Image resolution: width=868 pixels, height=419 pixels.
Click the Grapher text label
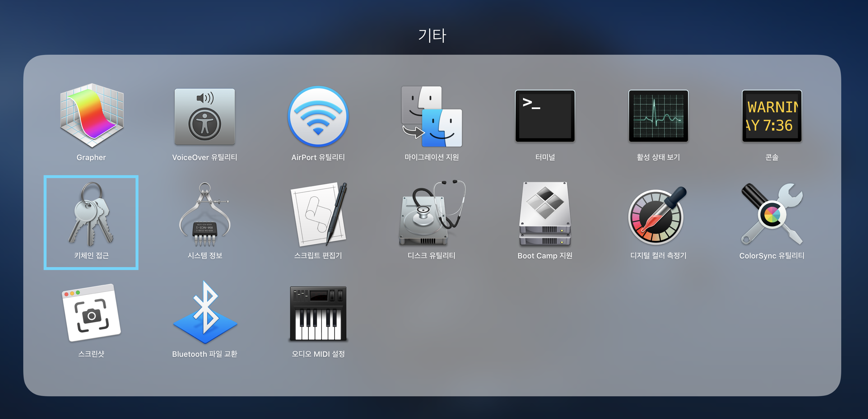coord(91,157)
